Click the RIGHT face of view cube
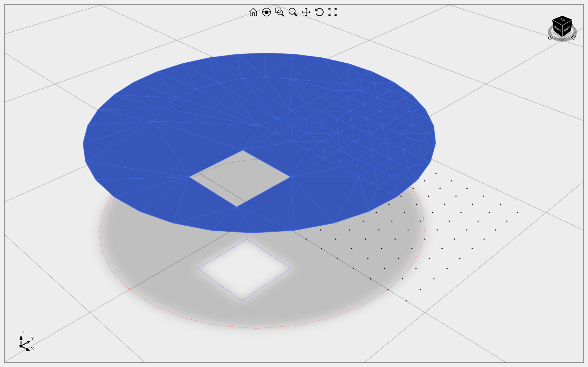The height and width of the screenshot is (367, 588). tap(567, 29)
